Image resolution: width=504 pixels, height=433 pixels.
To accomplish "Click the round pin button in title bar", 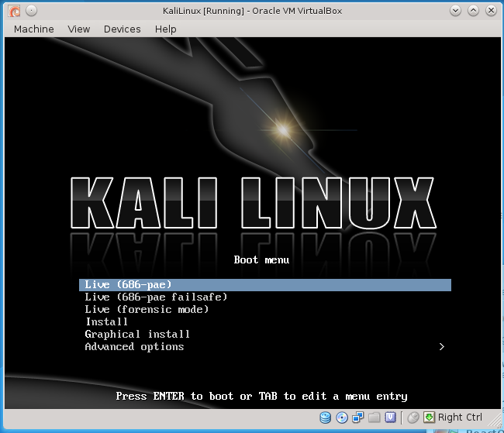I will pos(31,11).
